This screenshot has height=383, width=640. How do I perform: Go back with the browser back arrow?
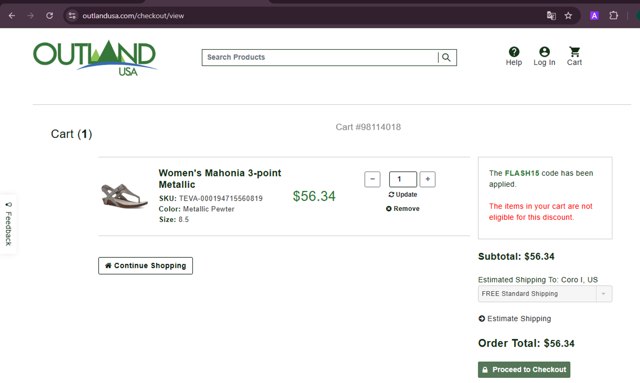click(12, 16)
